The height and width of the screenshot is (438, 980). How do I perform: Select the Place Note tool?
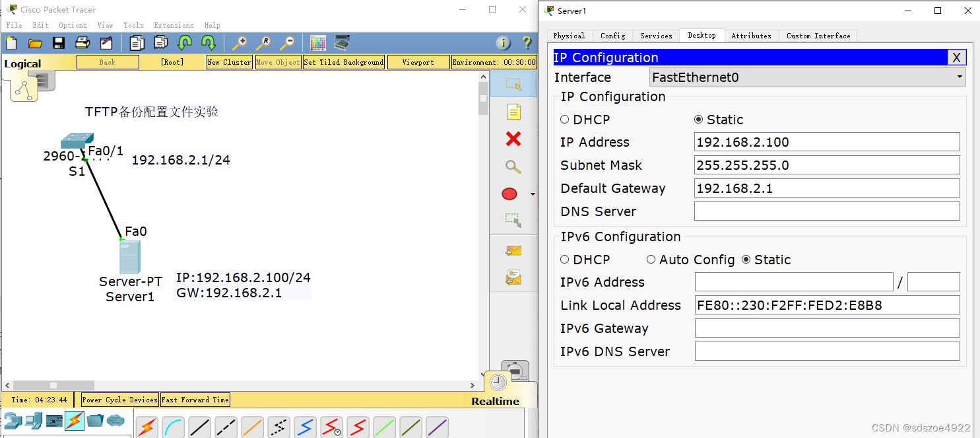pos(513,111)
